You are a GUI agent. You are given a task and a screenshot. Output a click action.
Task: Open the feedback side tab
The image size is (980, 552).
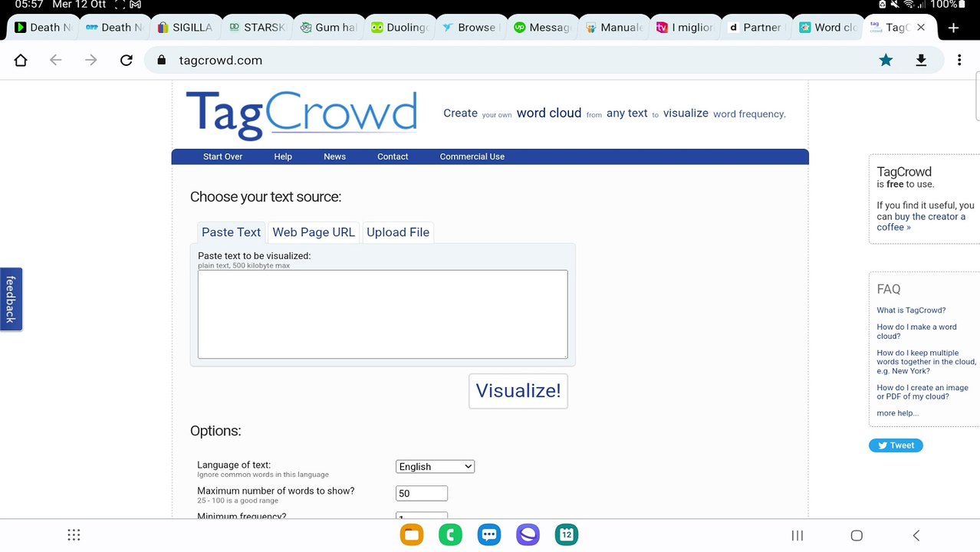click(11, 299)
